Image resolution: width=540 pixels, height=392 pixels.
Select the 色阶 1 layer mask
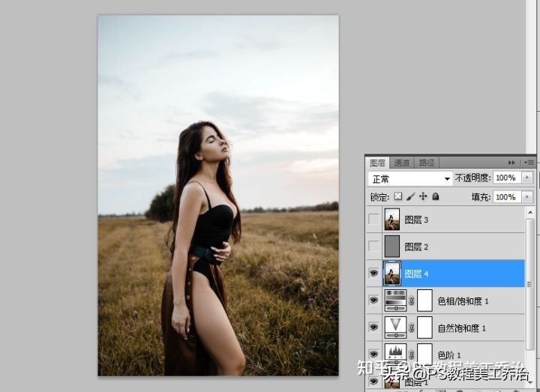(x=424, y=354)
